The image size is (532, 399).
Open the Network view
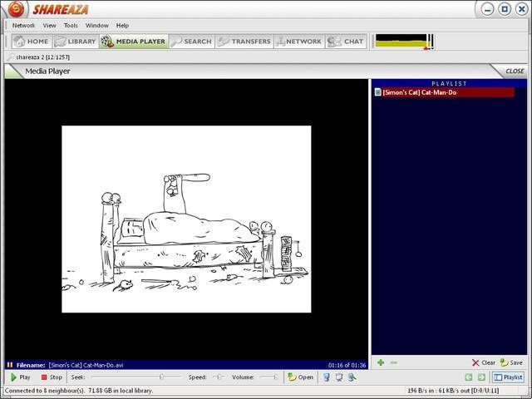click(x=298, y=42)
